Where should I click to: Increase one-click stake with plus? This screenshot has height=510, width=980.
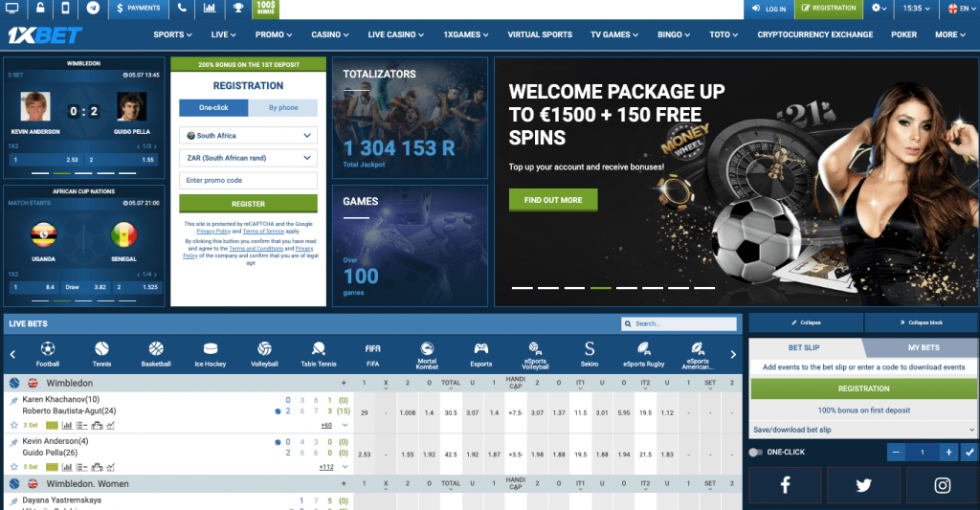948,452
